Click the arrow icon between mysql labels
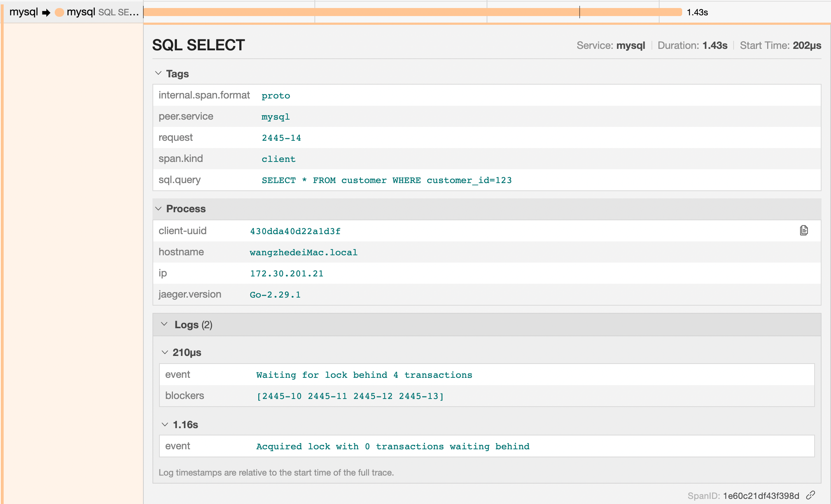This screenshot has height=504, width=831. click(46, 13)
